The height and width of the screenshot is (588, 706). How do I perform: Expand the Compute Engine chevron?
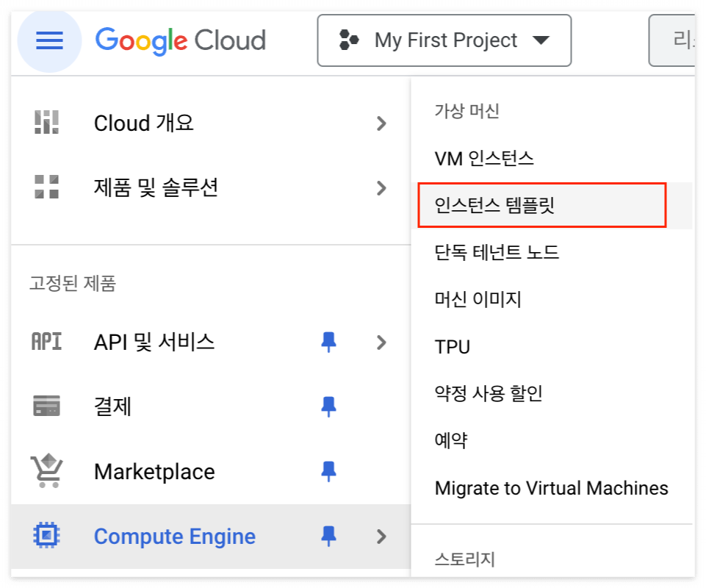[x=381, y=537]
